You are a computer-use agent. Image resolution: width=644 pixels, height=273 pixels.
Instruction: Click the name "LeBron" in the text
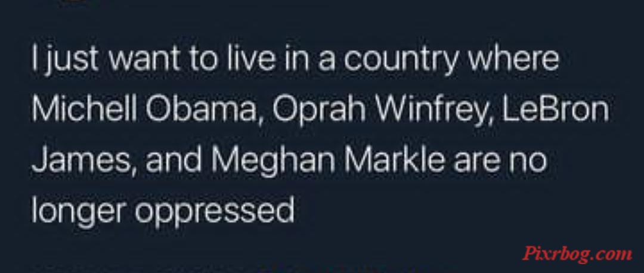click(x=555, y=109)
